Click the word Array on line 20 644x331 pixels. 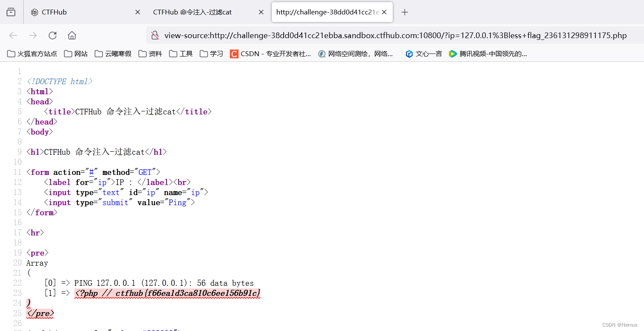click(37, 263)
